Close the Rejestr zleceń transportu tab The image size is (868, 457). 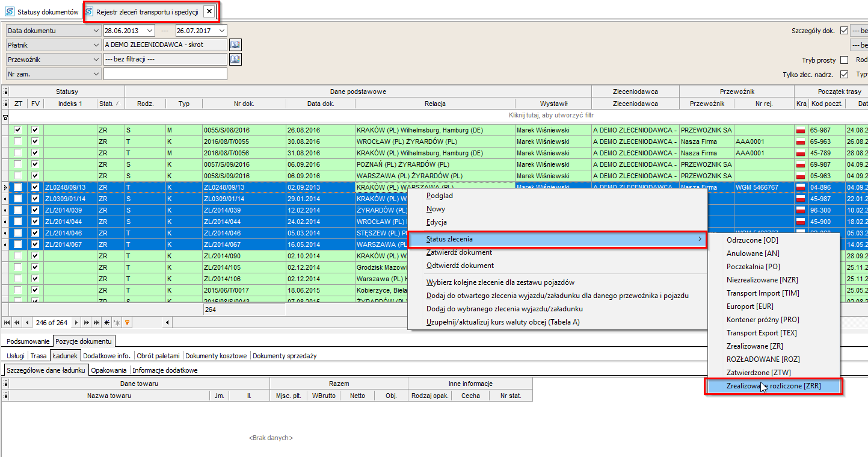(208, 11)
